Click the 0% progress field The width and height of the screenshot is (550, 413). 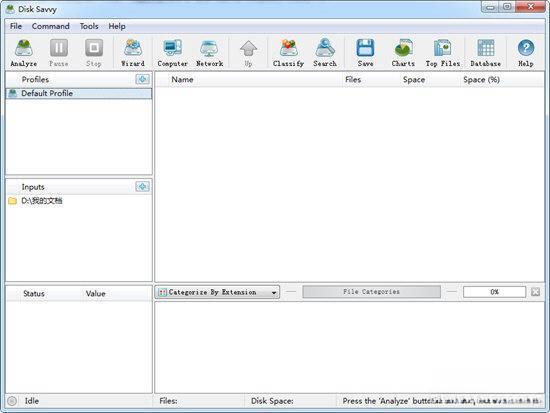tap(495, 292)
